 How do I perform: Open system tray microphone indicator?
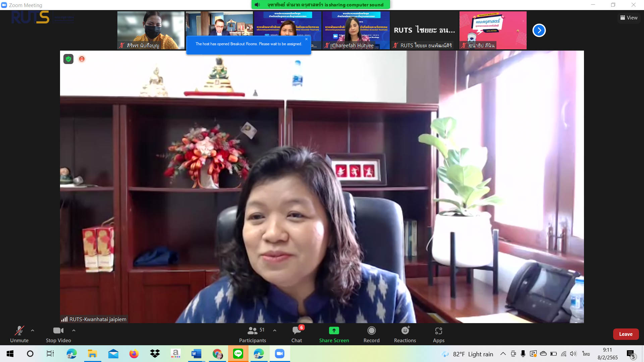click(523, 354)
